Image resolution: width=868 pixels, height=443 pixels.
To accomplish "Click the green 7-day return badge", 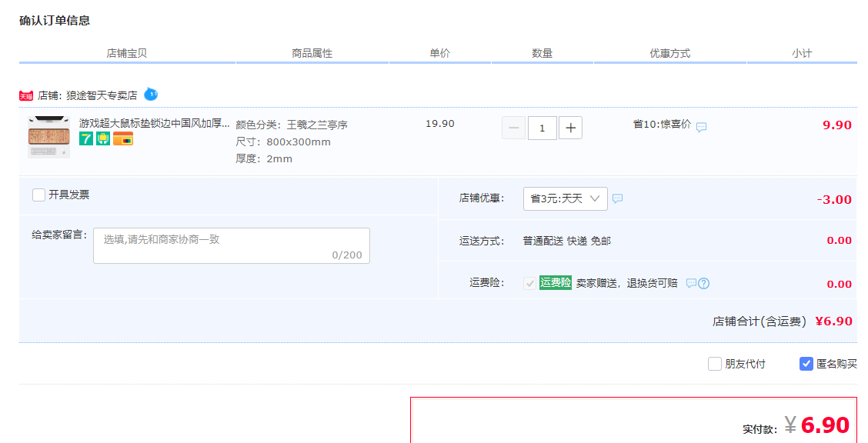I will tap(86, 138).
